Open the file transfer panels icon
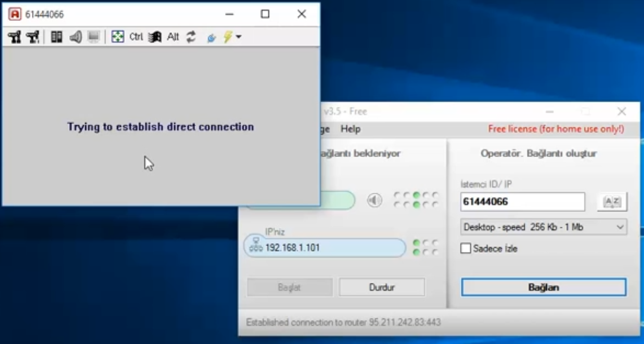 (x=56, y=37)
